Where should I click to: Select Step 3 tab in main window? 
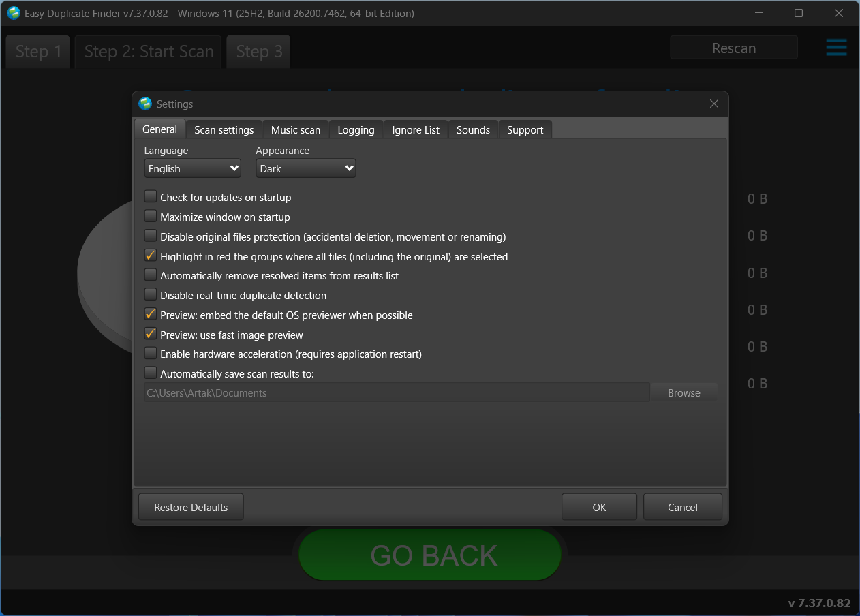click(259, 52)
